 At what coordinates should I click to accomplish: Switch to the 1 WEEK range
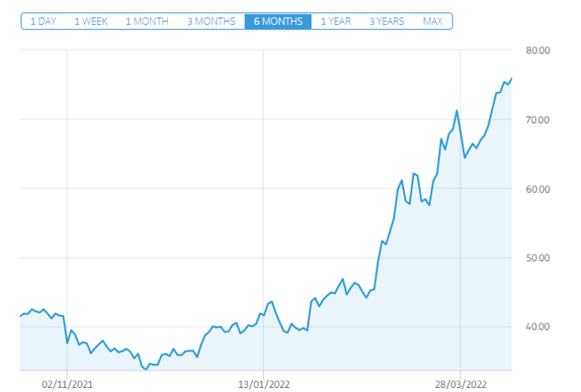[x=91, y=21]
